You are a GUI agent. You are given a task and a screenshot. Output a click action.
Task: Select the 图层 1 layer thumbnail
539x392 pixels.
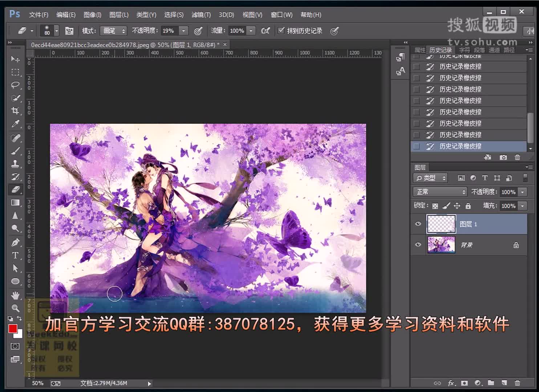441,224
